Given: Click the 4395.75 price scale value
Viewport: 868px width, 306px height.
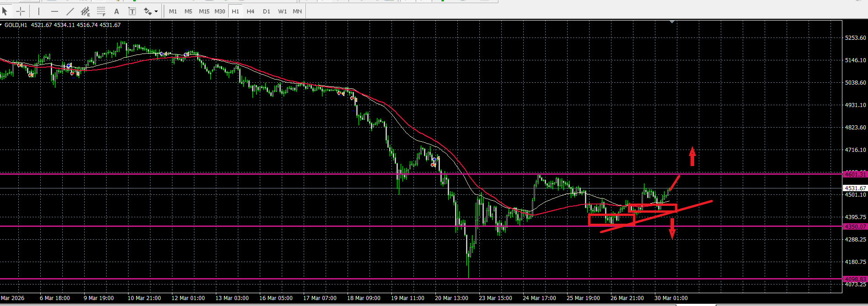Looking at the screenshot, I should pos(855,217).
